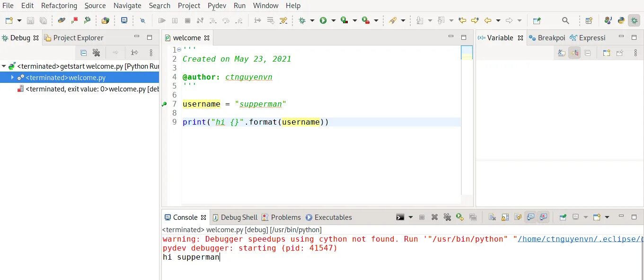Click the Clear Console icon
This screenshot has width=644, height=280.
coord(492,217)
